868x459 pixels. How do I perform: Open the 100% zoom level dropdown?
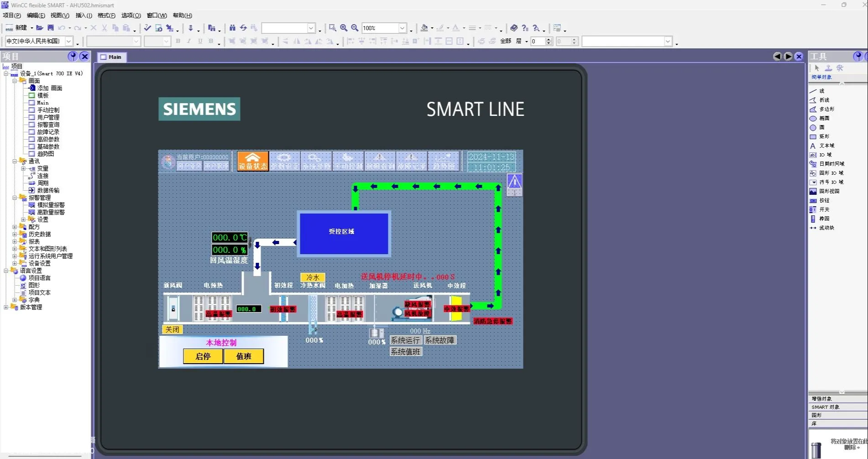click(402, 28)
